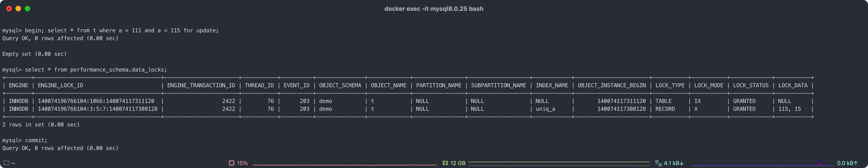
Task: Click the commit; command line
Action: (x=36, y=140)
